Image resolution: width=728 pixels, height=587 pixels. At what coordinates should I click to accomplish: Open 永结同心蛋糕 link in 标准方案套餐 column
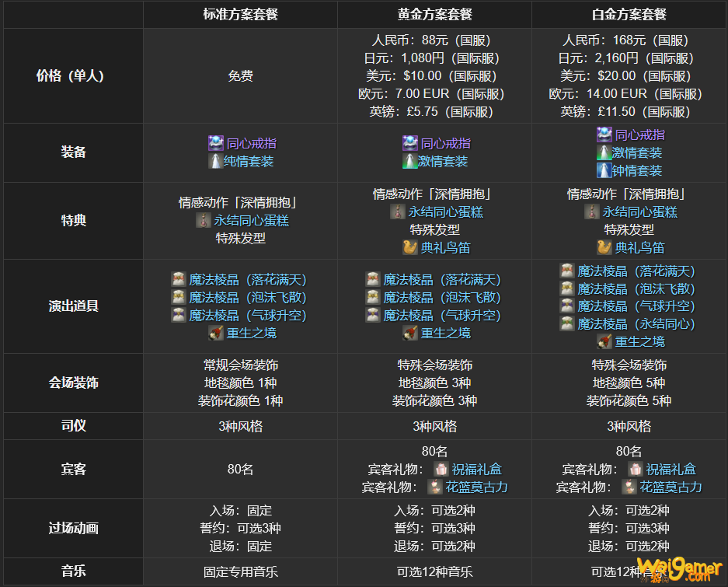click(x=251, y=220)
